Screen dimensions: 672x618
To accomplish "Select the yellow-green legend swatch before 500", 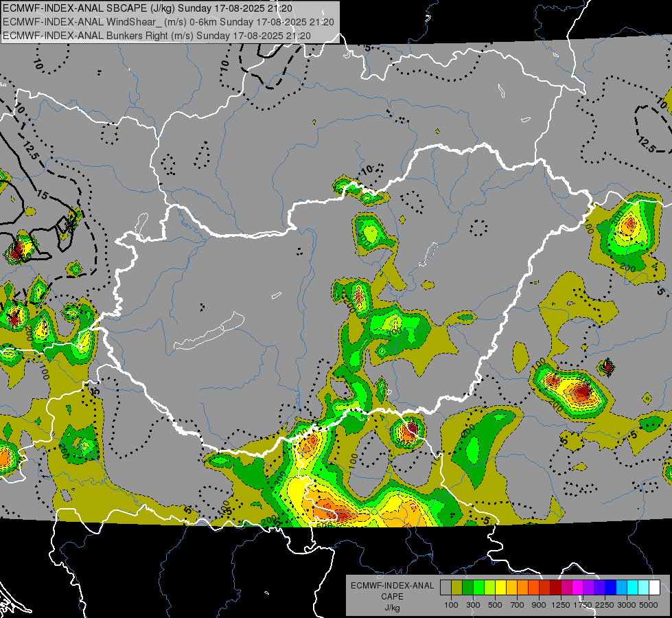I will [490, 588].
